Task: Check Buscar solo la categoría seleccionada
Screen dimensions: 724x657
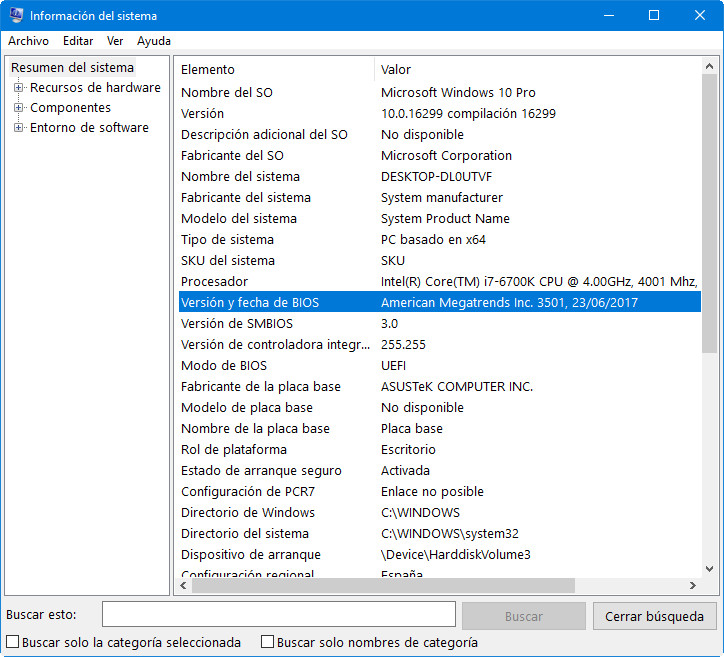Action: [12, 642]
